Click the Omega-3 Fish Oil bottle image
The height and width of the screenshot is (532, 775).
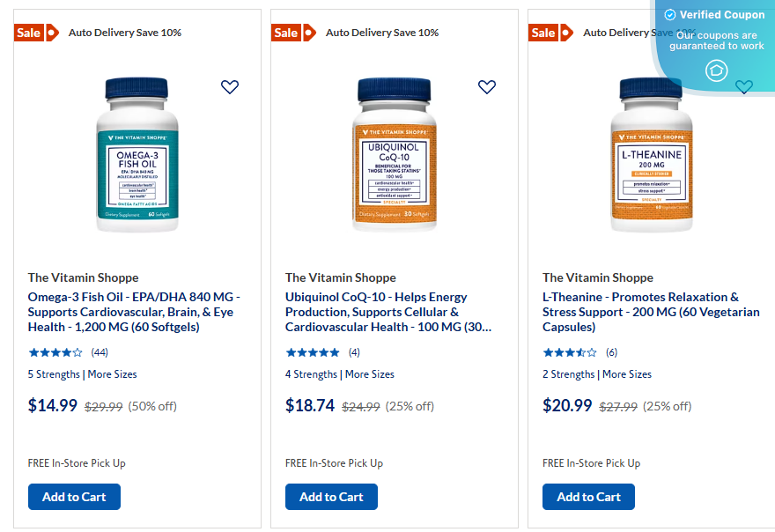click(x=137, y=157)
